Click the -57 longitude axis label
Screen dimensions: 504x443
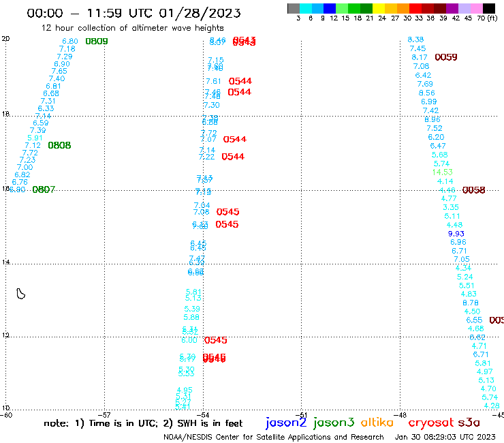tap(104, 415)
